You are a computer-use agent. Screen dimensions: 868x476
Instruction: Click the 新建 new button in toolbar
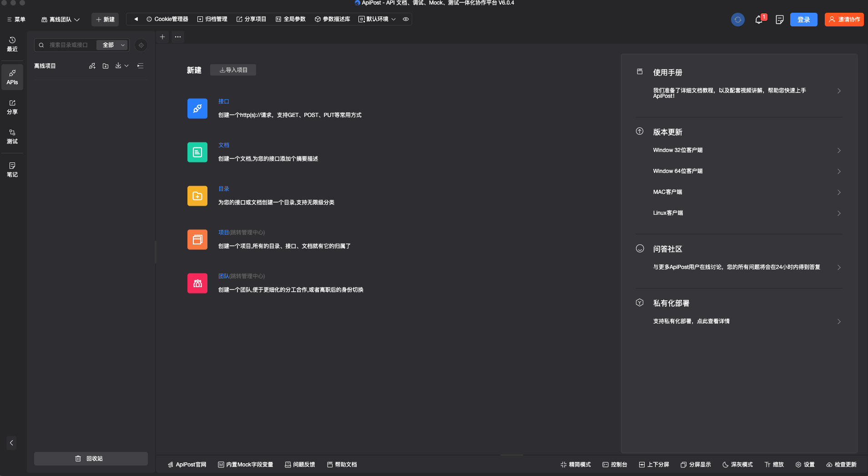tap(105, 20)
